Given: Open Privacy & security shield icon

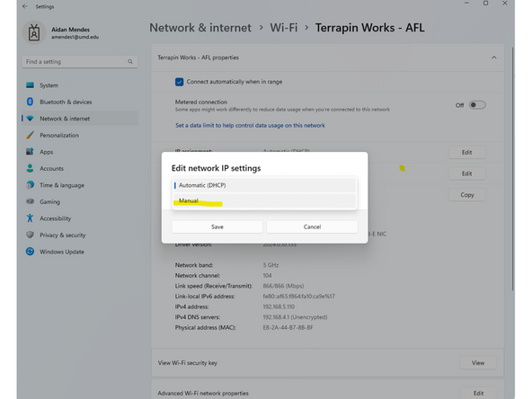Looking at the screenshot, I should point(30,235).
